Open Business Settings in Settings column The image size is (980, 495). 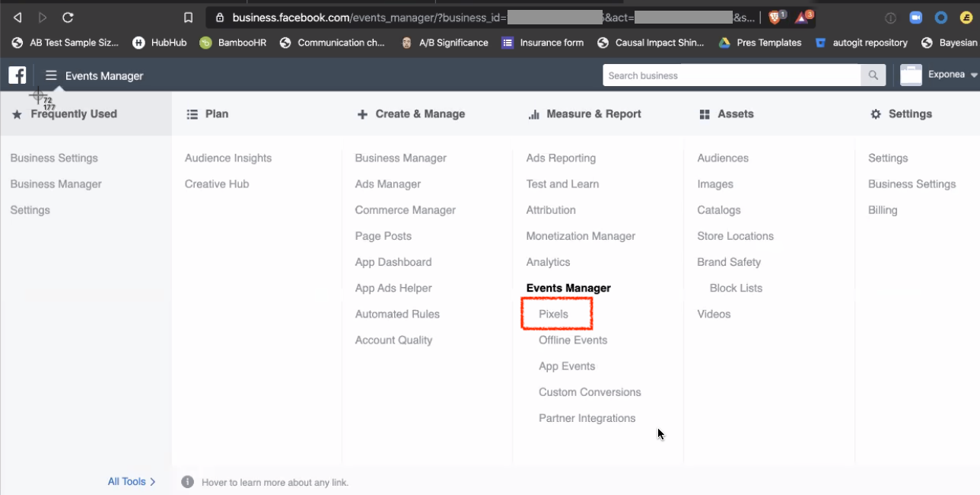(x=912, y=184)
